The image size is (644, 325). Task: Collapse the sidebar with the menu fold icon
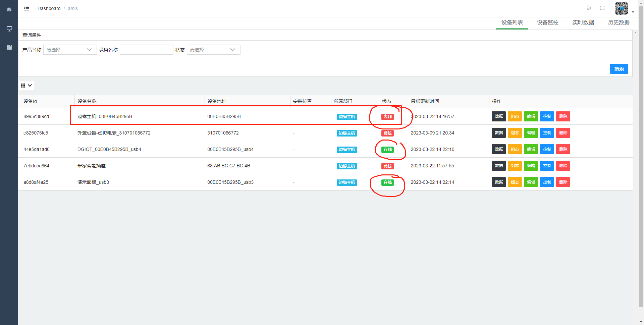click(26, 8)
